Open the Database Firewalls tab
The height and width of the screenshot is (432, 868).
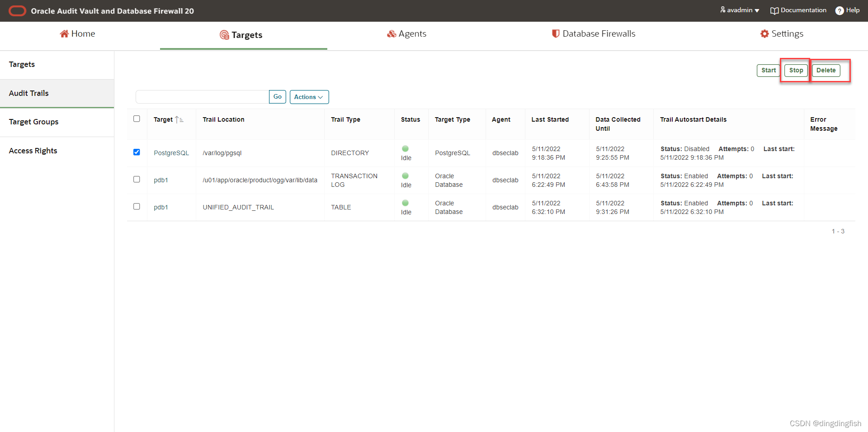point(594,34)
